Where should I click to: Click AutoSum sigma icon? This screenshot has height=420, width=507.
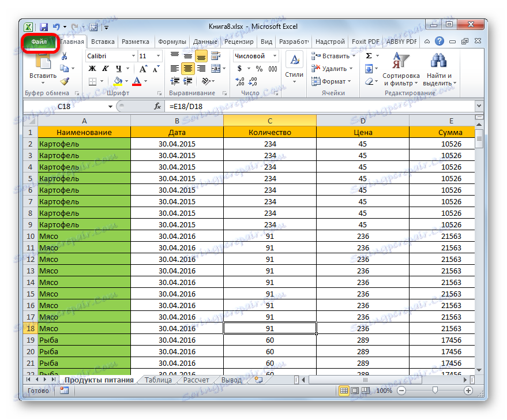[369, 56]
